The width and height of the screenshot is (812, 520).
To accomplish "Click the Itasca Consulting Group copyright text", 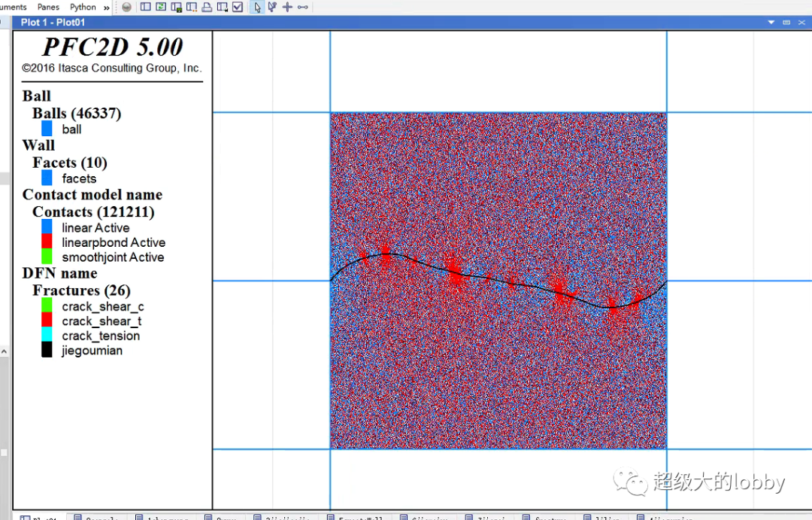I will coord(112,68).
